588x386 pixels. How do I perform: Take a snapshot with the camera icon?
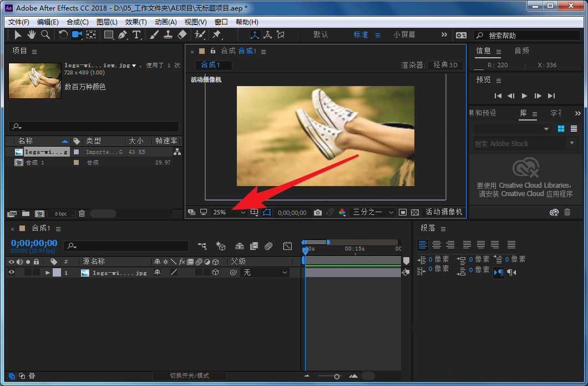pos(317,212)
